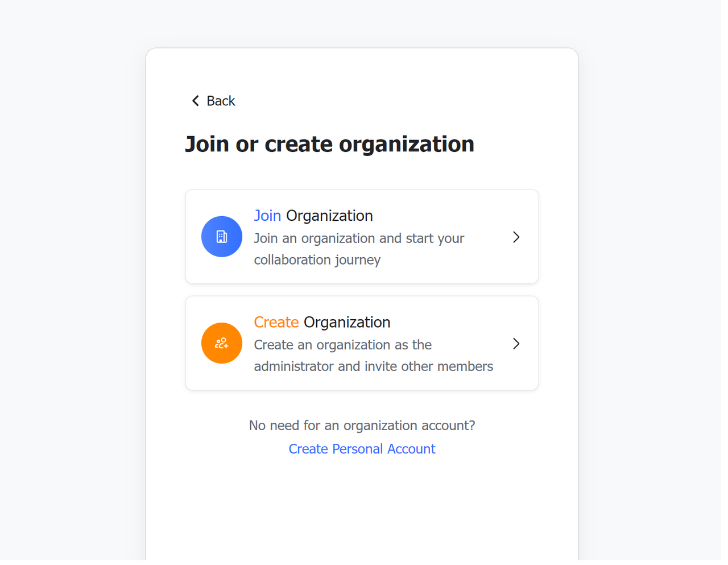
Task: Click the 'Create an organization as the' line
Action: point(342,345)
